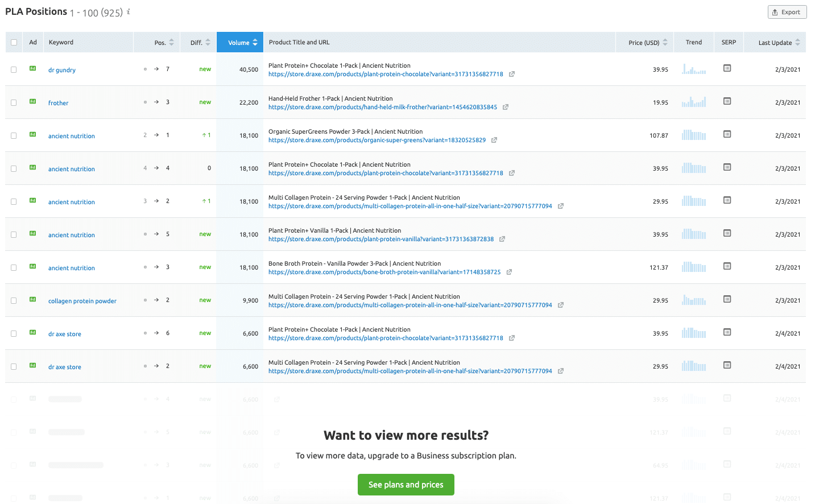The width and height of the screenshot is (815, 504).
Task: Open external link icon in dr gundry row
Action: [x=512, y=74]
